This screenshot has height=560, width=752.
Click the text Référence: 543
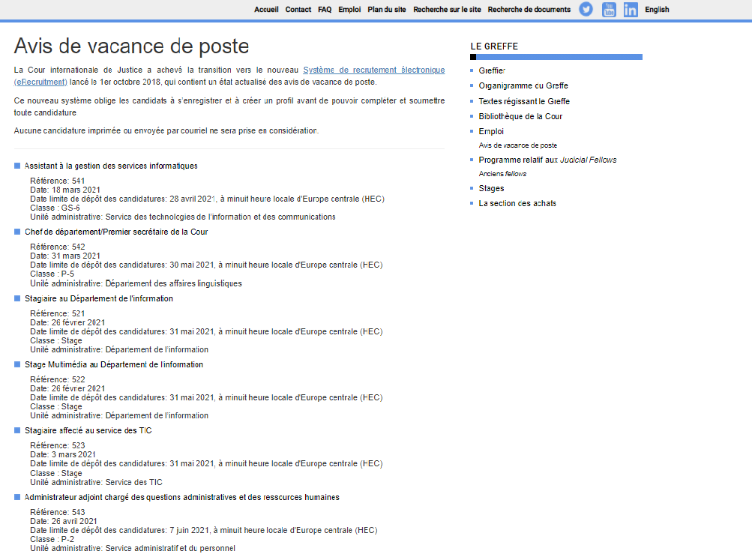coord(58,512)
